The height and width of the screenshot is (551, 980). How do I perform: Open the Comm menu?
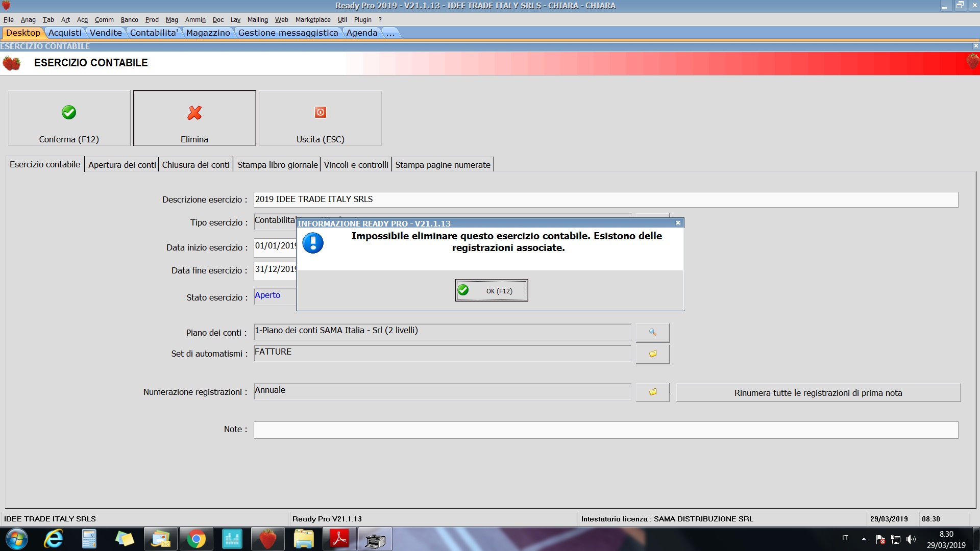pyautogui.click(x=104, y=19)
